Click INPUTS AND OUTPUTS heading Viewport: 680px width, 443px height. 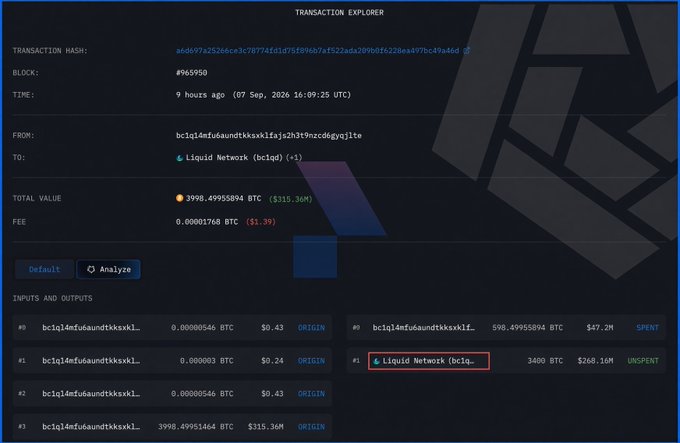click(x=52, y=298)
